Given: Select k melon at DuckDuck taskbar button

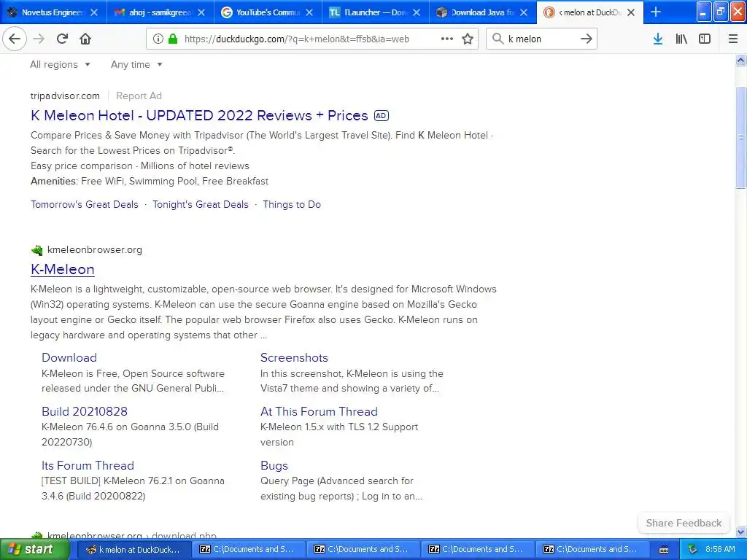Looking at the screenshot, I should 133,550.
